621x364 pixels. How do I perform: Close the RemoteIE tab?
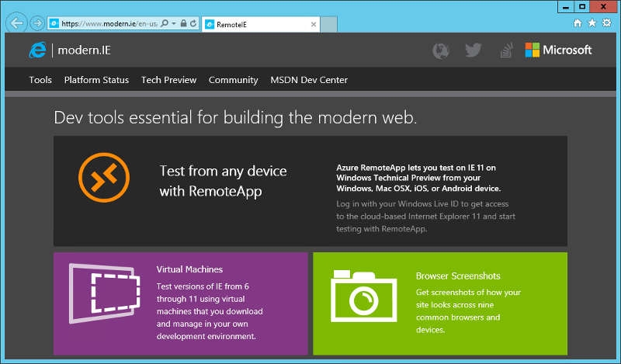(x=314, y=24)
